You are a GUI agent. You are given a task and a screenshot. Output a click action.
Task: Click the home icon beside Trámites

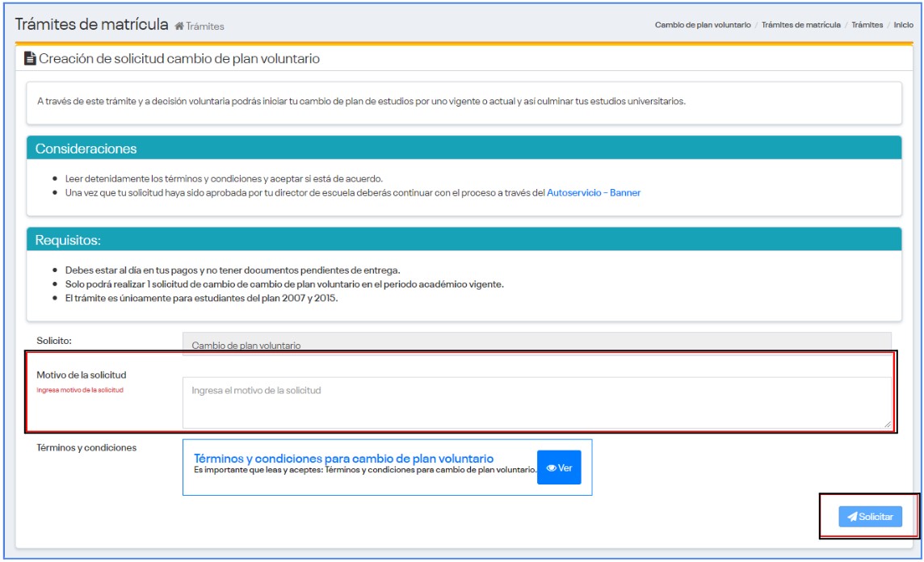(x=179, y=27)
